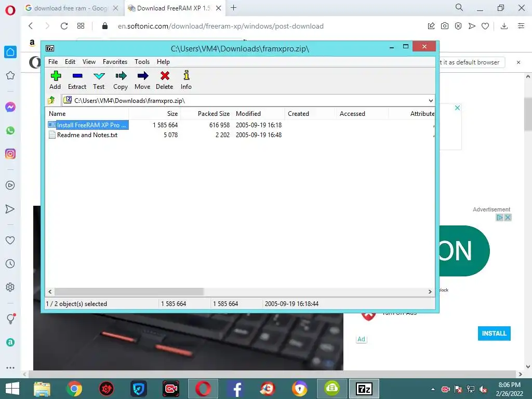
Task: Click the horizontal scrollbar thumb in 7-Zip
Action: click(129, 291)
